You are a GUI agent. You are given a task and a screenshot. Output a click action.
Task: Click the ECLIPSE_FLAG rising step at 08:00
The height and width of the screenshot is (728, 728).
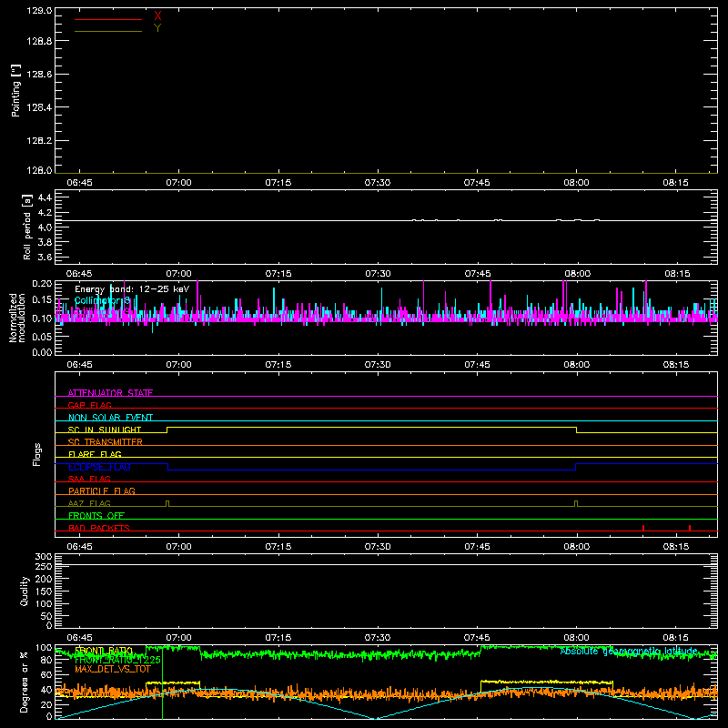(576, 467)
